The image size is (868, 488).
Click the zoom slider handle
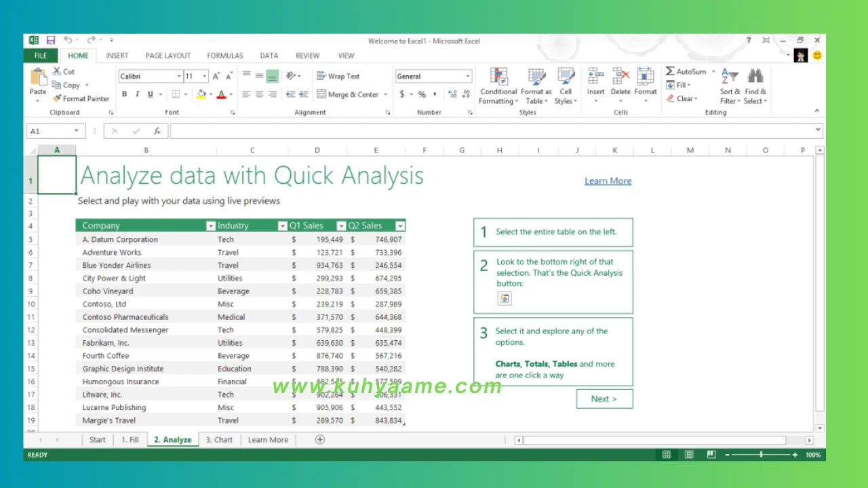pyautogui.click(x=762, y=455)
